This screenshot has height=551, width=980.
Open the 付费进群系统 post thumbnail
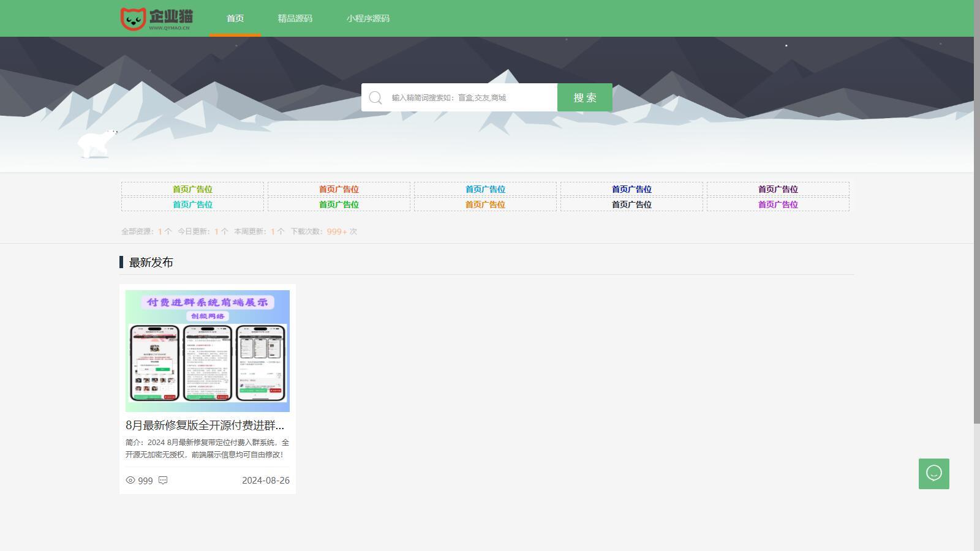point(208,351)
